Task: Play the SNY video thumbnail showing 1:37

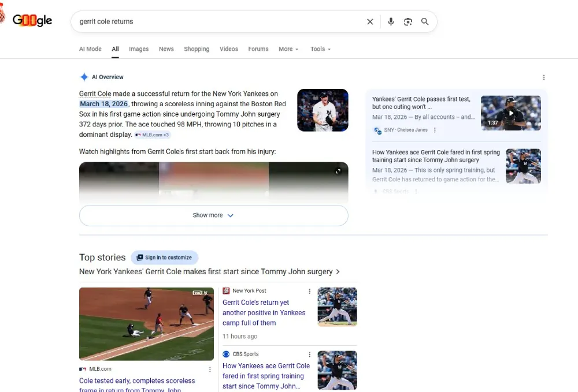Action: click(x=510, y=113)
